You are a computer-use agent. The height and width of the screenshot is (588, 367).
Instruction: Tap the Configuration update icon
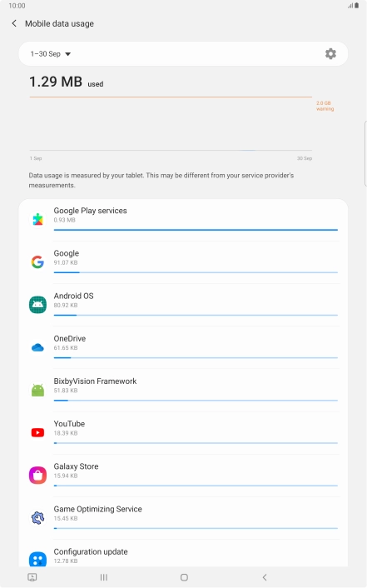pyautogui.click(x=37, y=560)
